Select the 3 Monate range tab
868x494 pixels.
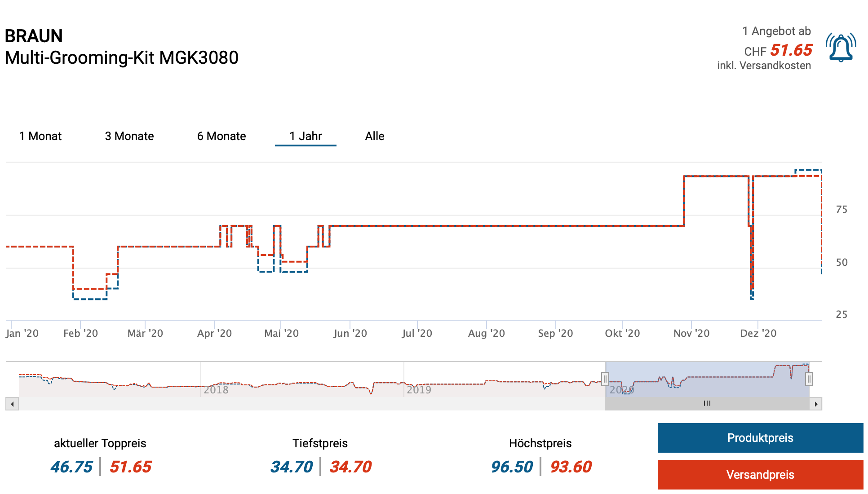point(129,136)
